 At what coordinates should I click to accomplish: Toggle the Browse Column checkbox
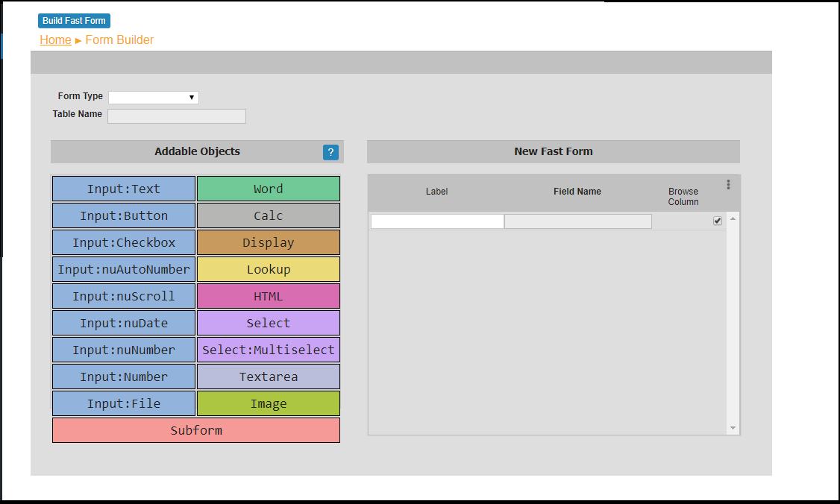click(718, 221)
